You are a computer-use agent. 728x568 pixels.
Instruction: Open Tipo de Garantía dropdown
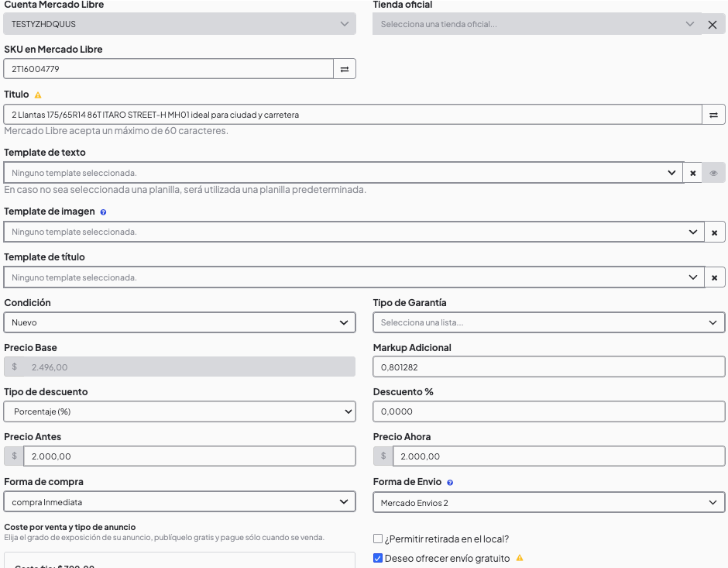549,322
